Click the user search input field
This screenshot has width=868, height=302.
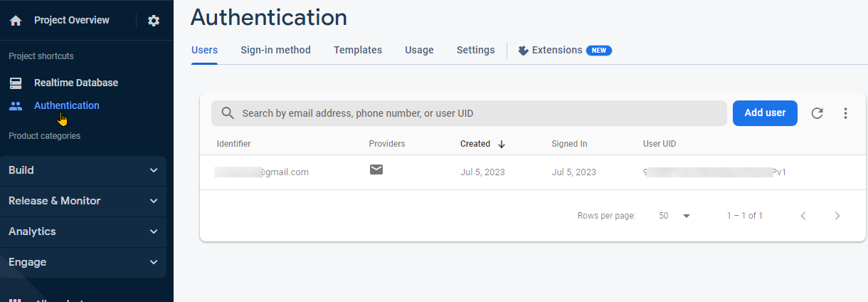pyautogui.click(x=469, y=113)
